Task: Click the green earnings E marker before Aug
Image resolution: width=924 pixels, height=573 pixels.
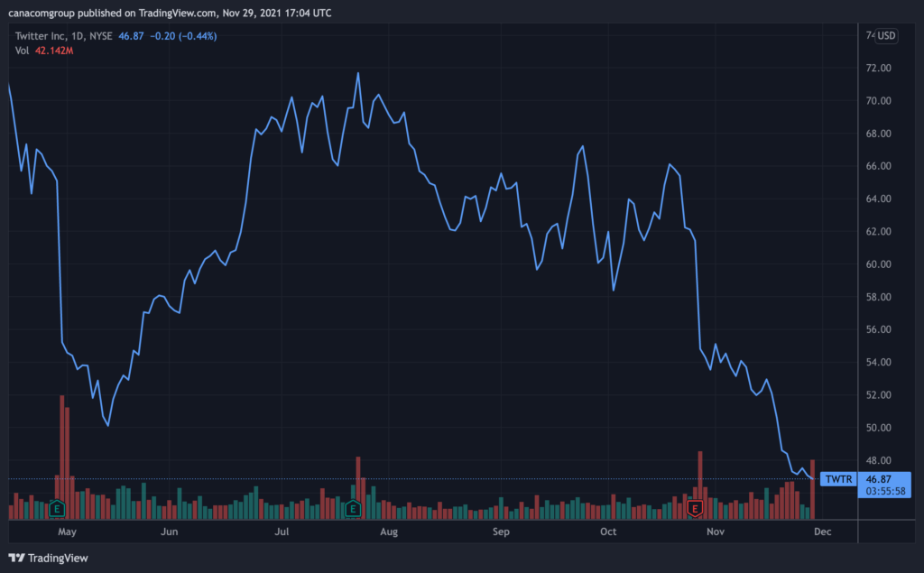Action: click(353, 508)
